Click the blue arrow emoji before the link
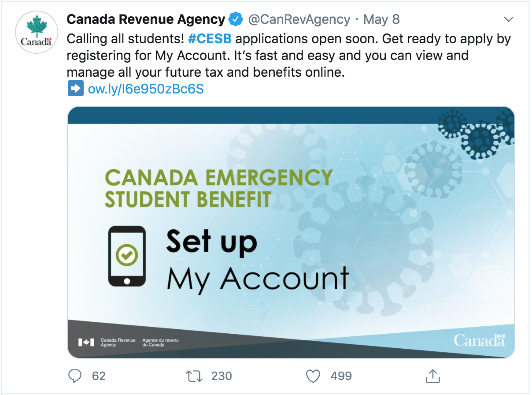This screenshot has width=532, height=395. [75, 89]
